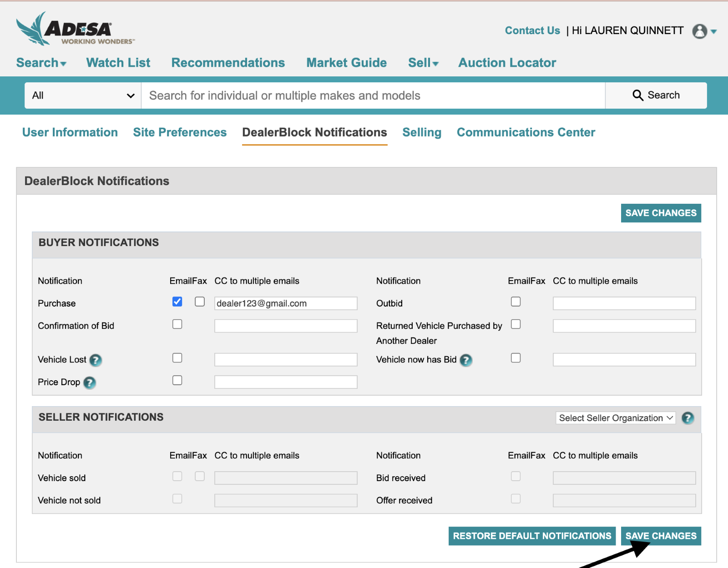Open help icon beside Vehicle now has Bid
The image size is (728, 568).
coord(466,360)
